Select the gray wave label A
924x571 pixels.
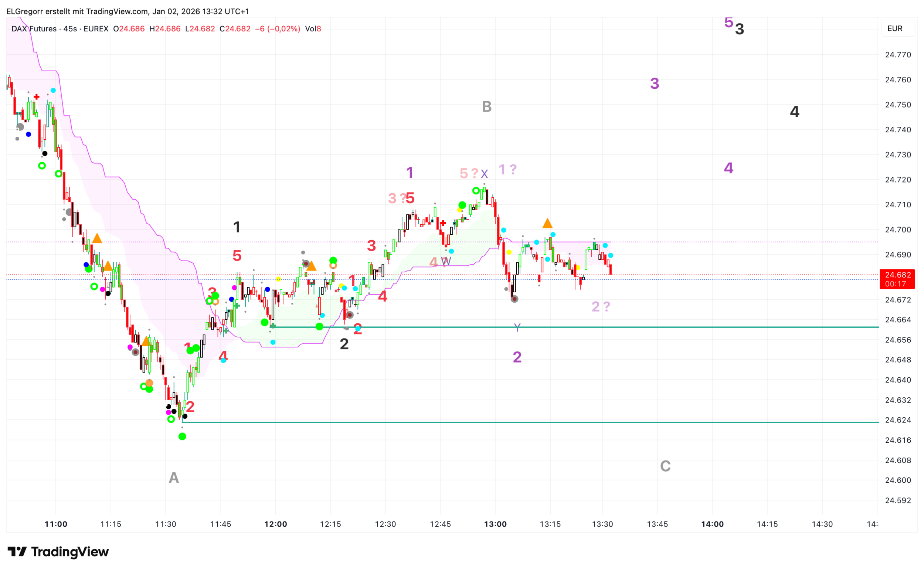coord(174,478)
